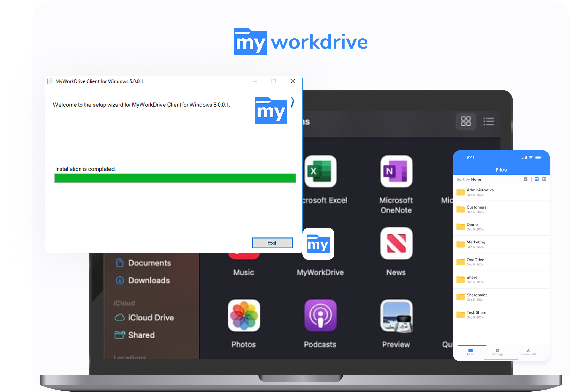Switch to the Downloads tab
This screenshot has height=392, width=569.
click(528, 352)
